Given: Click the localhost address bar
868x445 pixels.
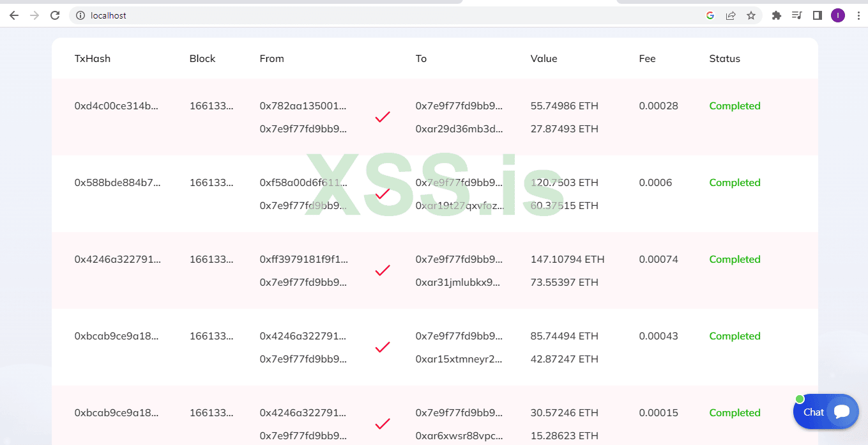Looking at the screenshot, I should point(383,15).
